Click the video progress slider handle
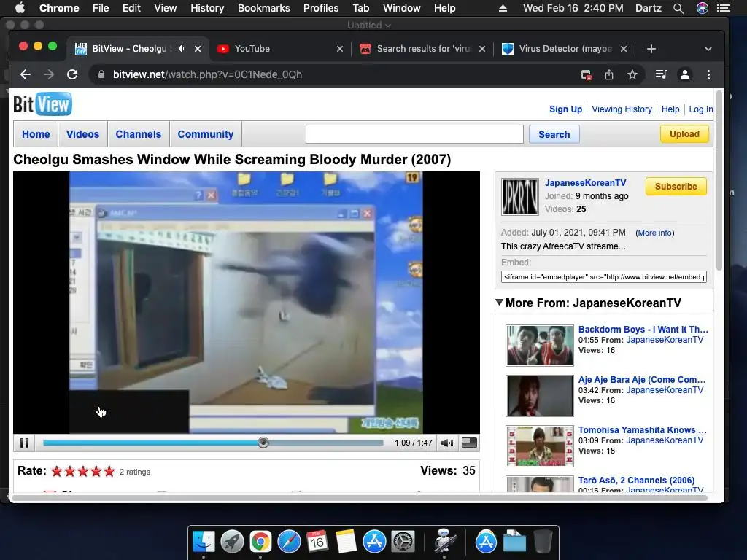The height and width of the screenshot is (560, 747). pyautogui.click(x=263, y=443)
